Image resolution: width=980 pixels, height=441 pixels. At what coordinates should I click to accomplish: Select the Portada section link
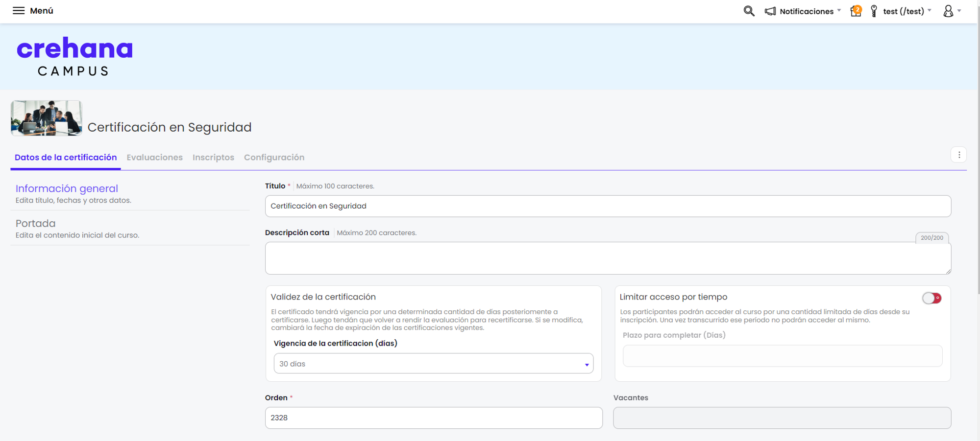point(35,224)
